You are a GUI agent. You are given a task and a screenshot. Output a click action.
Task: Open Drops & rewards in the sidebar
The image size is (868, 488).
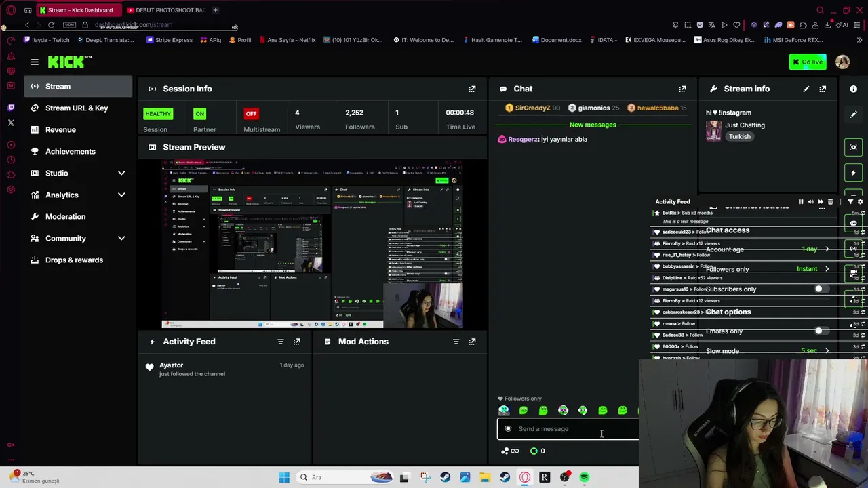click(78, 260)
